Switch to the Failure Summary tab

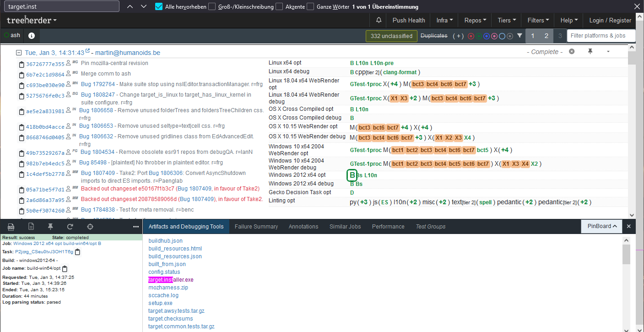[256, 227]
